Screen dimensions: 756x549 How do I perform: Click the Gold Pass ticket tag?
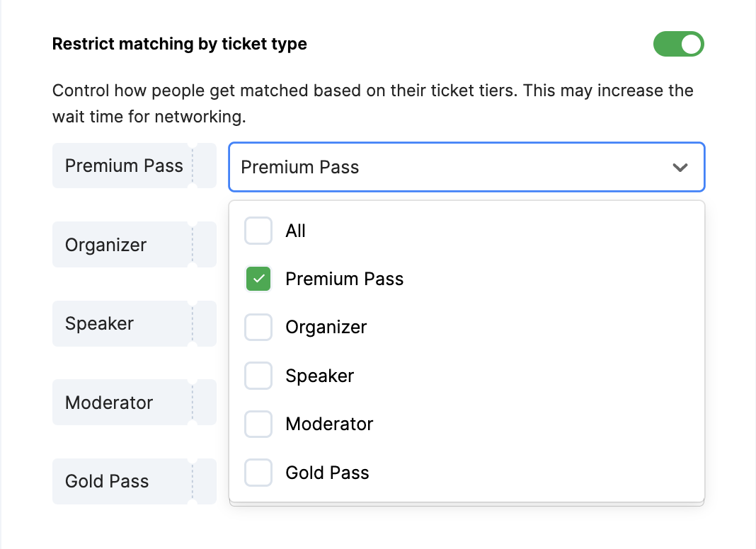click(107, 481)
